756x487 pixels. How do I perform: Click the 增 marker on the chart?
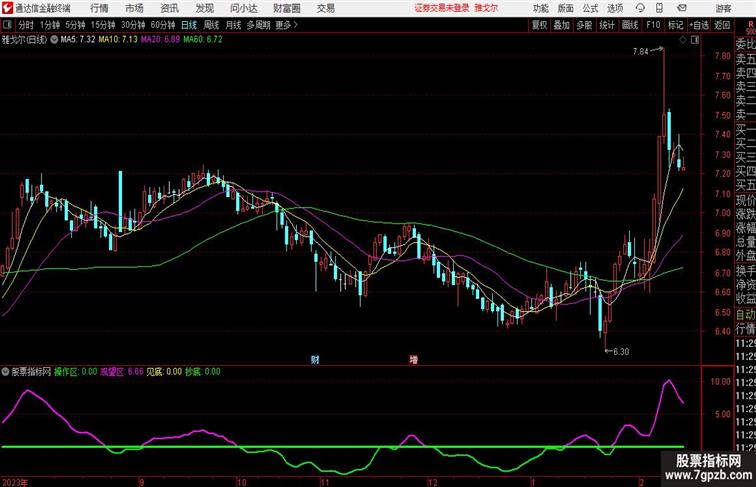click(x=413, y=359)
